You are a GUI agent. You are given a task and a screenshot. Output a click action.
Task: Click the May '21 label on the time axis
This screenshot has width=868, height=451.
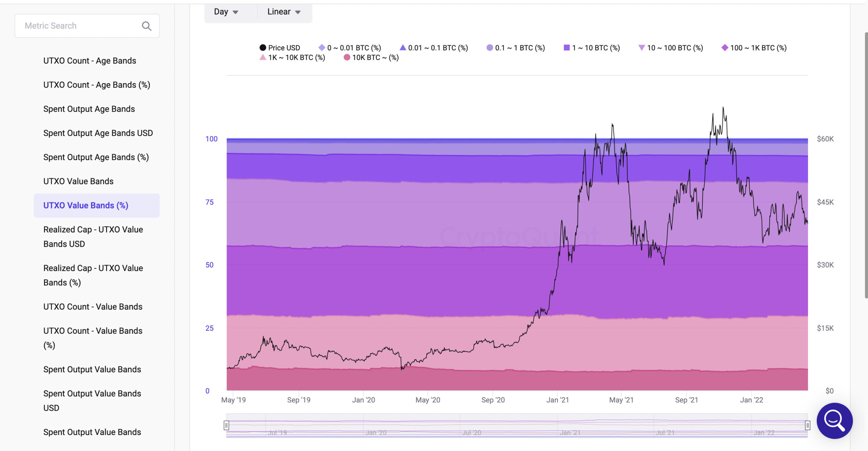click(621, 400)
